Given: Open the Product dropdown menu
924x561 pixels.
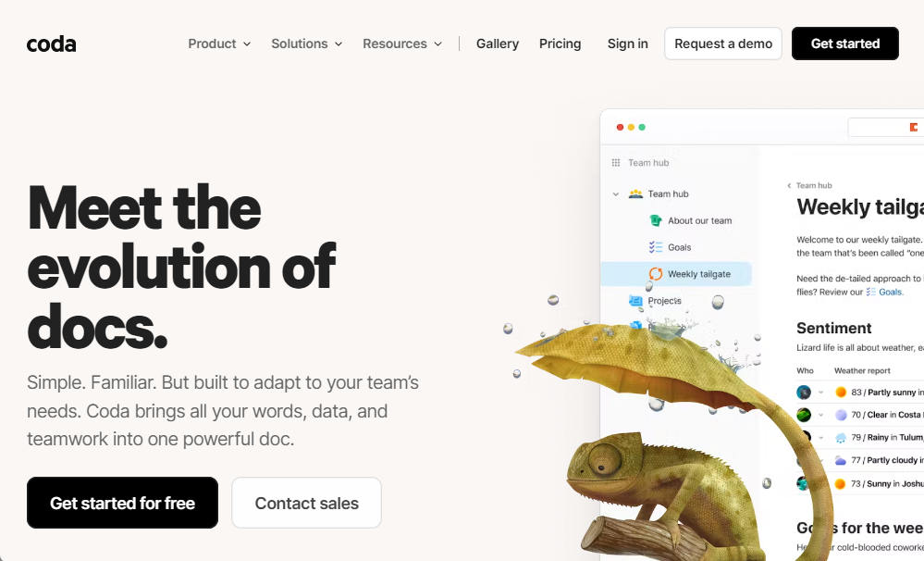Looking at the screenshot, I should [x=219, y=44].
